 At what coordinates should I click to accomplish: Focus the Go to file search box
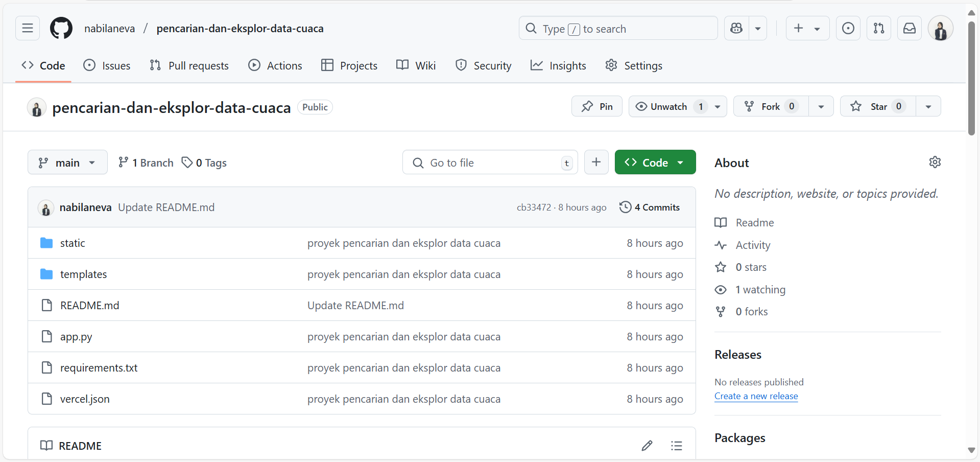tap(490, 162)
